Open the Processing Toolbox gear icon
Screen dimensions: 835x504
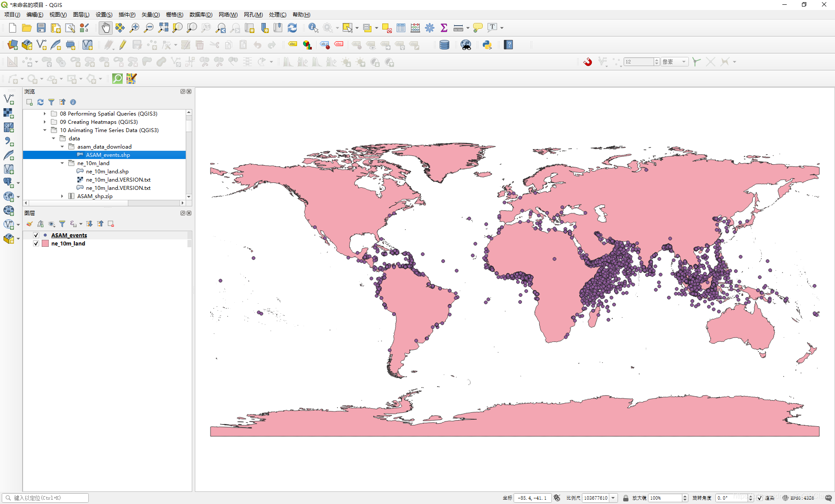coord(430,28)
